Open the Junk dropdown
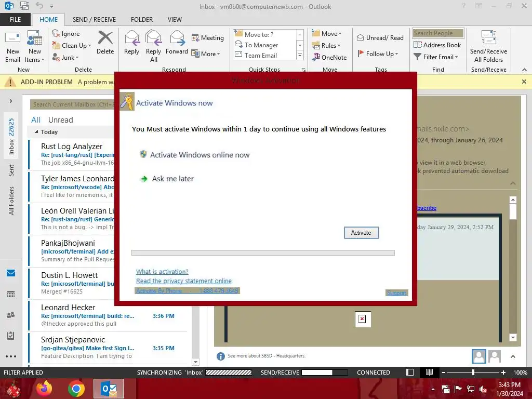 65,57
